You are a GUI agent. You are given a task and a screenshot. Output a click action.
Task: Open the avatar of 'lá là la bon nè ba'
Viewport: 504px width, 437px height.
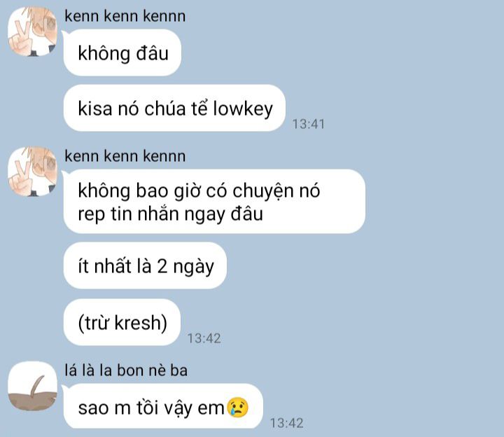pyautogui.click(x=32, y=386)
